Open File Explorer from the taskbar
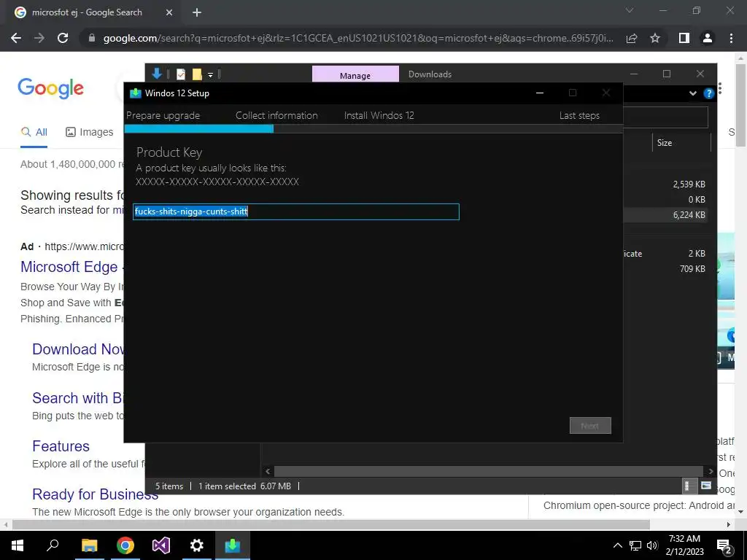Screen dimensions: 747x560 click(89, 545)
